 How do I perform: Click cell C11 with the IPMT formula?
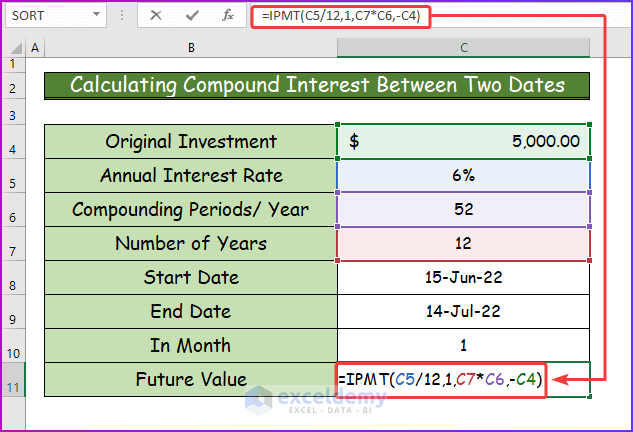tap(463, 380)
